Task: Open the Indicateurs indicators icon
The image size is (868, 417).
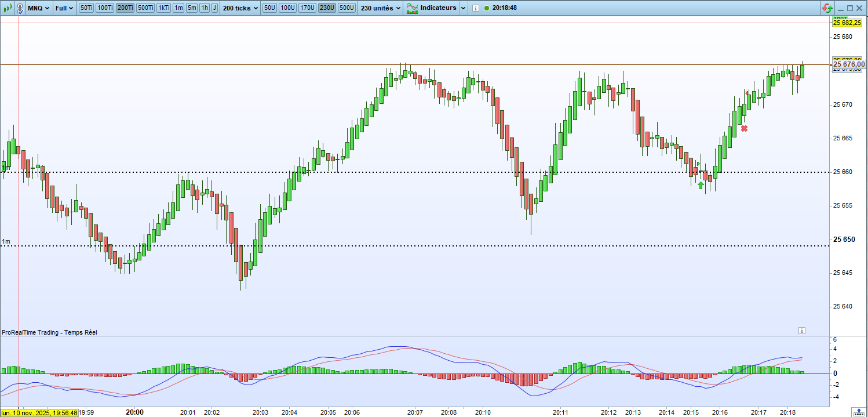Action: tap(413, 8)
